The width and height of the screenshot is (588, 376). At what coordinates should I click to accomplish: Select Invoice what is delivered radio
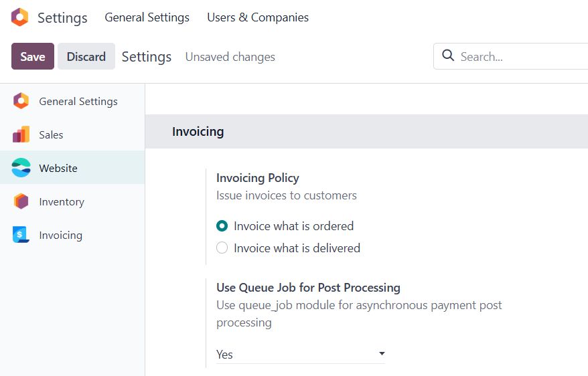pos(222,248)
